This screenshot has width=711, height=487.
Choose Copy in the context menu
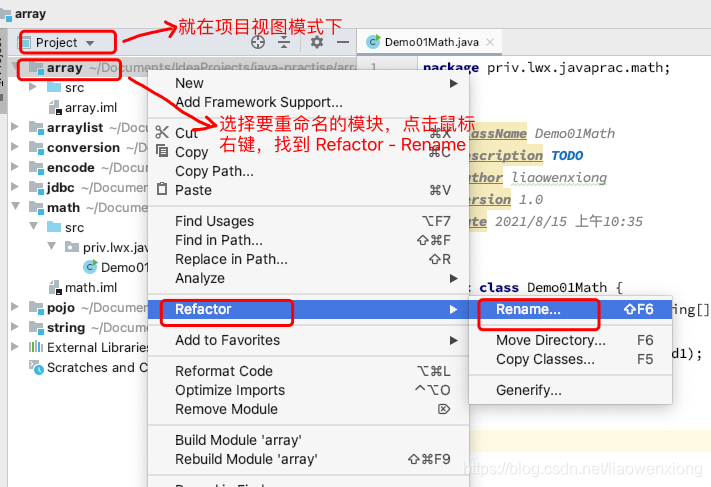[x=308, y=152]
